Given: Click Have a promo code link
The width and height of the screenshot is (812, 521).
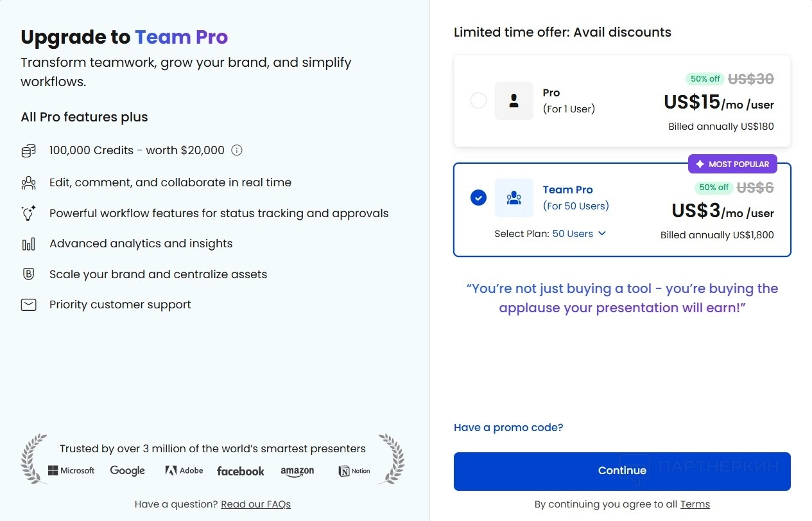Looking at the screenshot, I should pos(508,428).
